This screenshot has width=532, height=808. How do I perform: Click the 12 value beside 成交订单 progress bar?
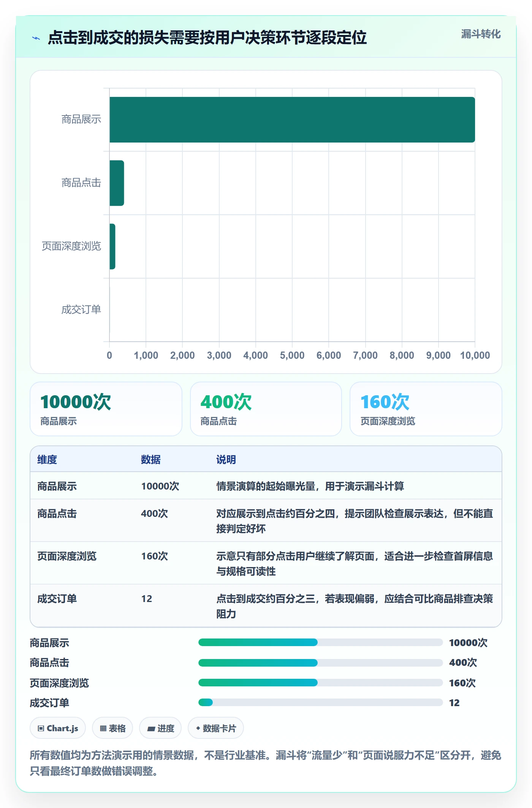coord(454,703)
